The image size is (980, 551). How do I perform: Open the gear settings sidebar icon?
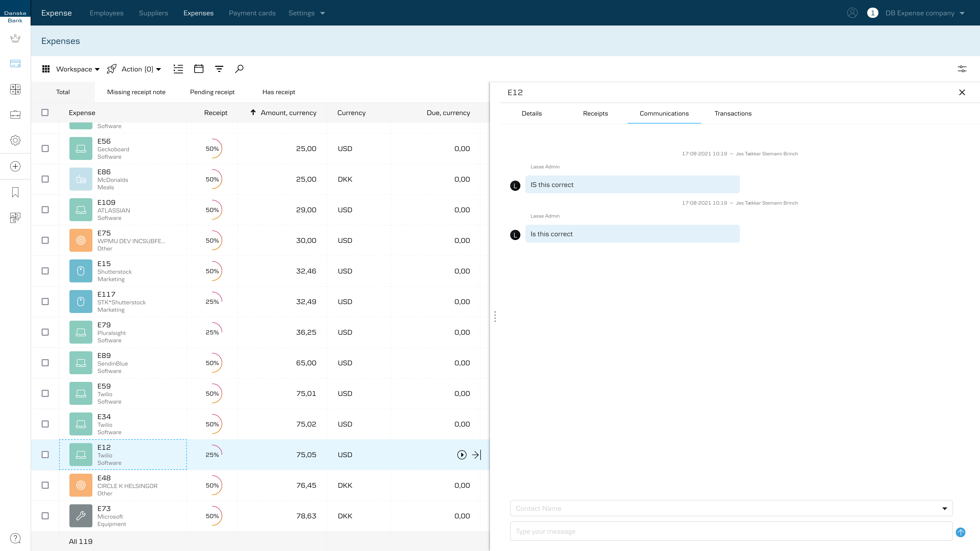(15, 140)
